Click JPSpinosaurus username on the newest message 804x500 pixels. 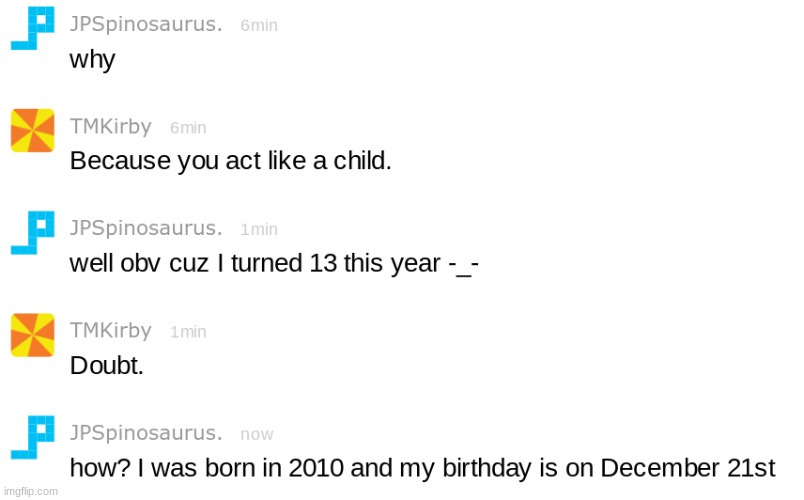pos(146,433)
